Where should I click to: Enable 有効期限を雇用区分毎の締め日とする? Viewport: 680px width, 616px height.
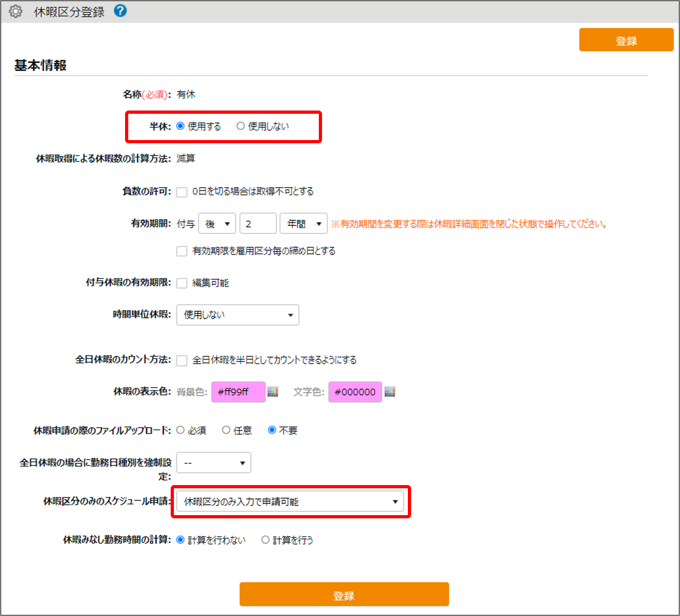pyautogui.click(x=181, y=251)
